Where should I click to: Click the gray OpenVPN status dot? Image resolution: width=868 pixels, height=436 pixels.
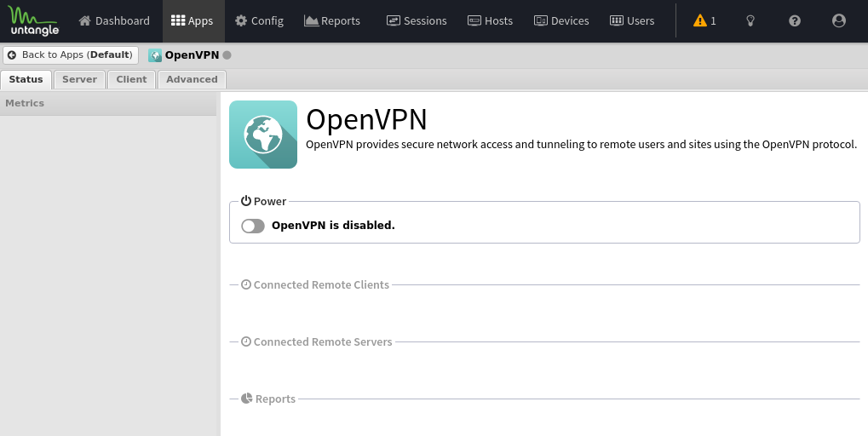click(x=227, y=55)
